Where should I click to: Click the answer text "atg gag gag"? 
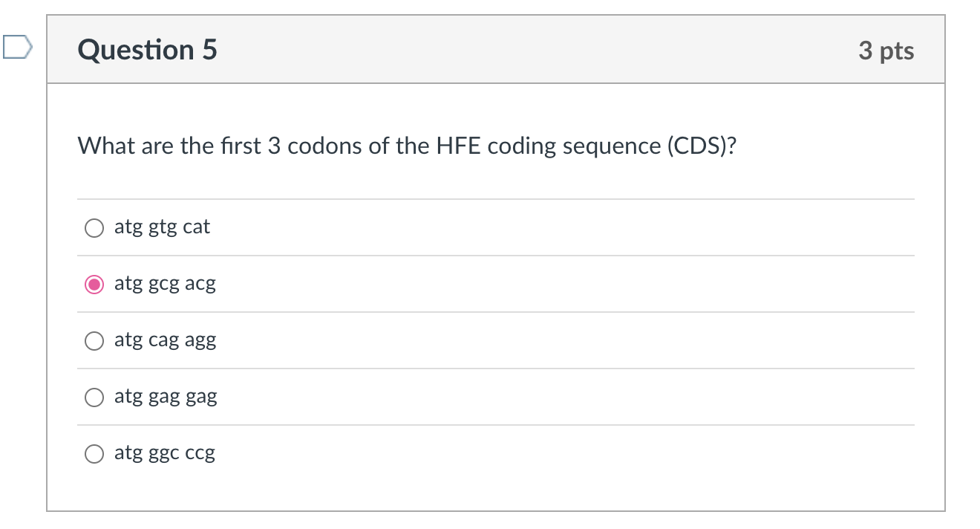click(166, 397)
